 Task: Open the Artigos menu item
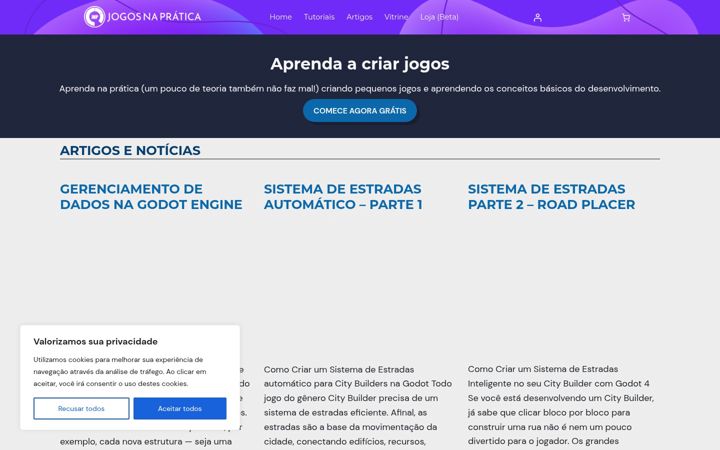coord(359,17)
